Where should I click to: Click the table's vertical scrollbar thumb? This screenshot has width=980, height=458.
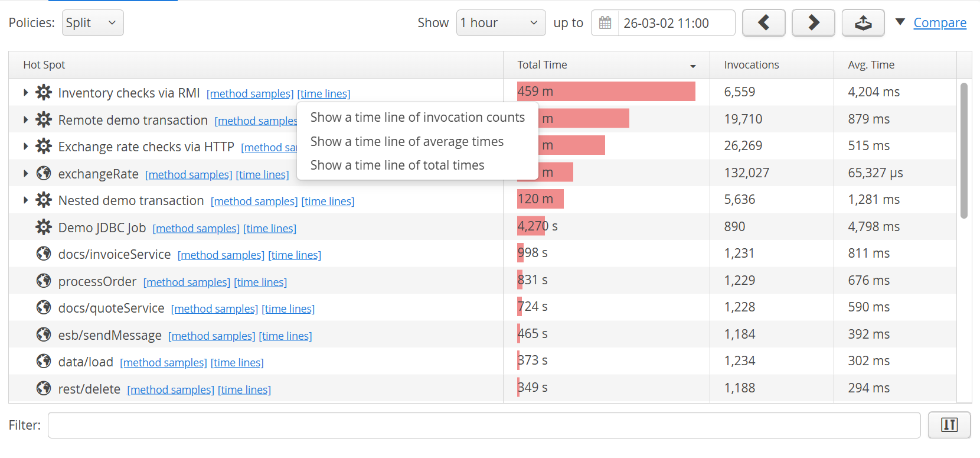coord(963,151)
